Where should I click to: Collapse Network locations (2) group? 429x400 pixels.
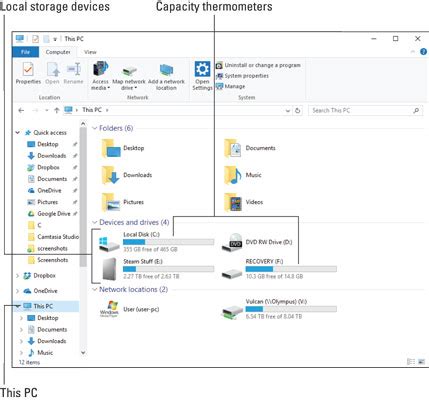point(95,290)
